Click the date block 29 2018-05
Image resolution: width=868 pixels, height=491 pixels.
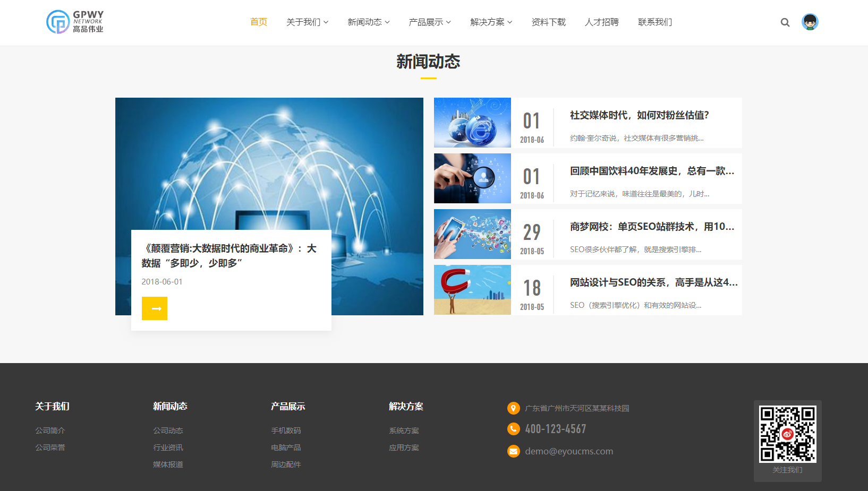click(532, 239)
